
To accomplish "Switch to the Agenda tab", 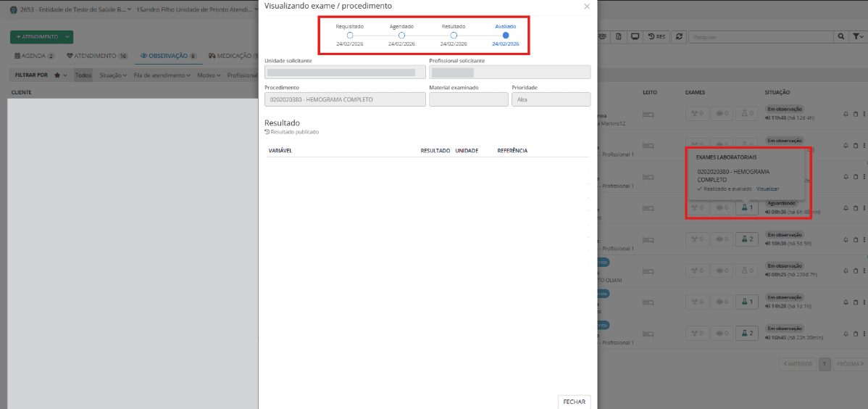I will pos(35,55).
